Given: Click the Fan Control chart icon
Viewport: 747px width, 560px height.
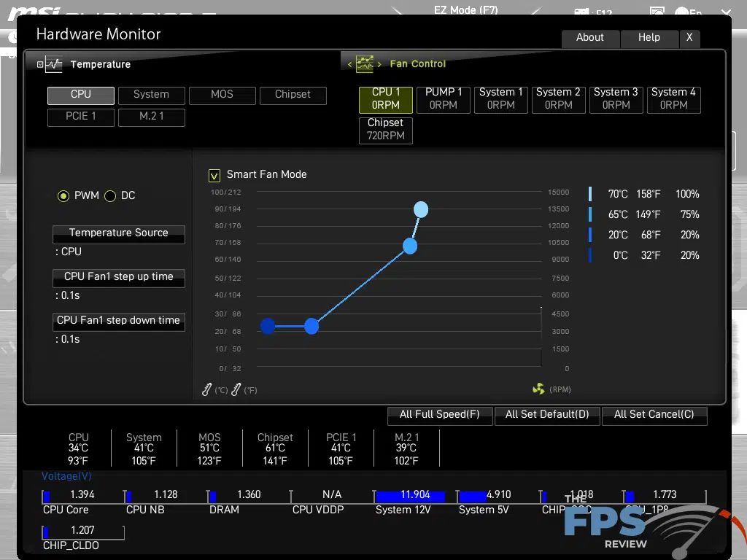Looking at the screenshot, I should (x=365, y=63).
